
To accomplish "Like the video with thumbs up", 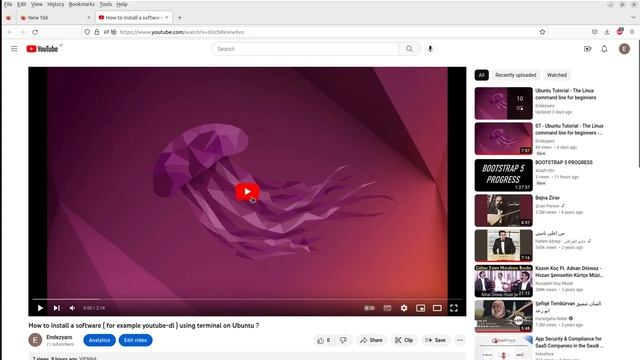I will click(324, 340).
